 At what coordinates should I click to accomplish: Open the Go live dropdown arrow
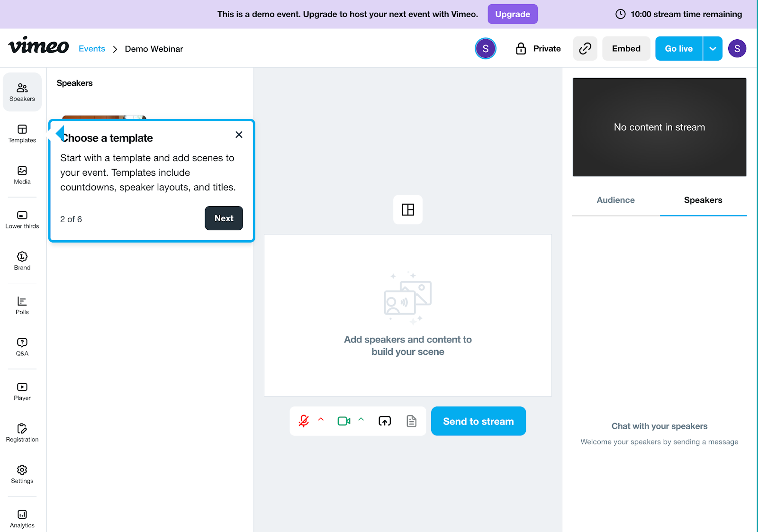tap(712, 48)
